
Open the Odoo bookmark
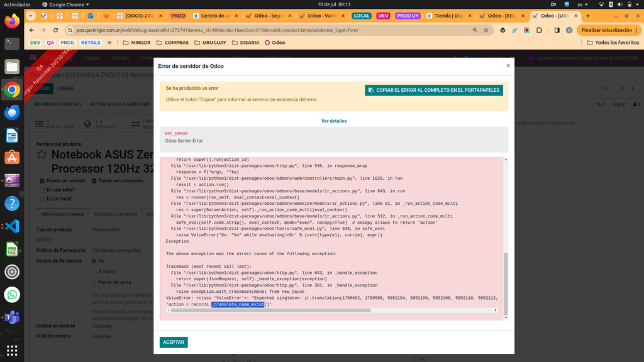(x=275, y=42)
